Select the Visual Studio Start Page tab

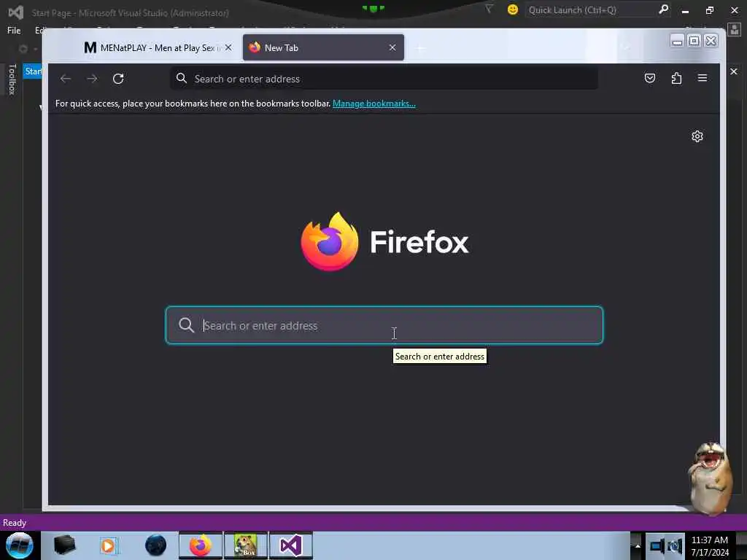click(x=32, y=71)
